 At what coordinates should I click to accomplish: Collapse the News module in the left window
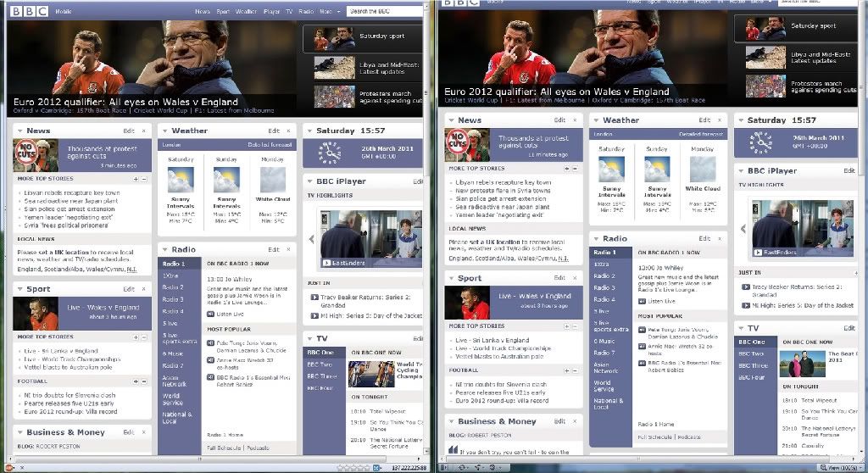click(20, 131)
